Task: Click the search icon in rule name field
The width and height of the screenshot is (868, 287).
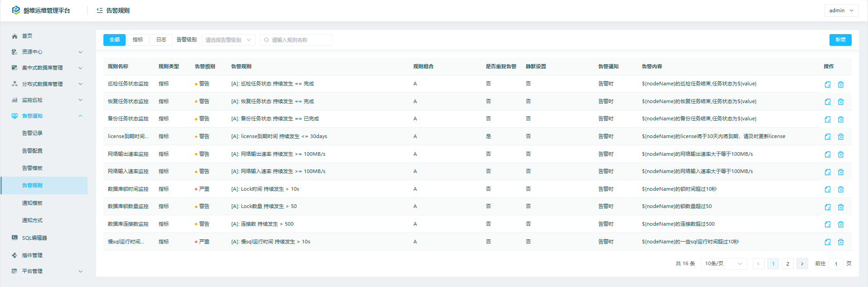Action: (x=266, y=40)
